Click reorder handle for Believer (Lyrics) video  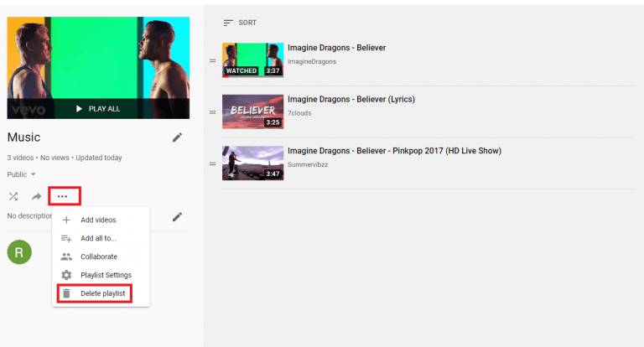point(212,112)
